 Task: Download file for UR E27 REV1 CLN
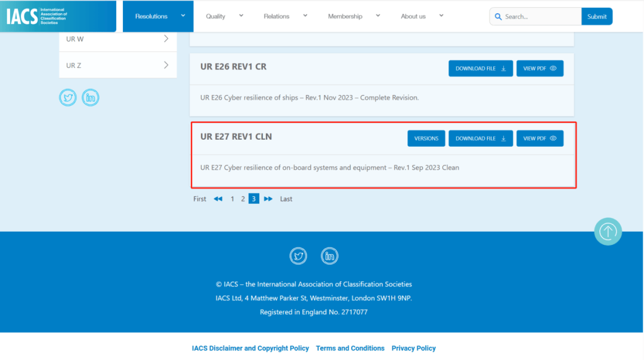pos(480,139)
